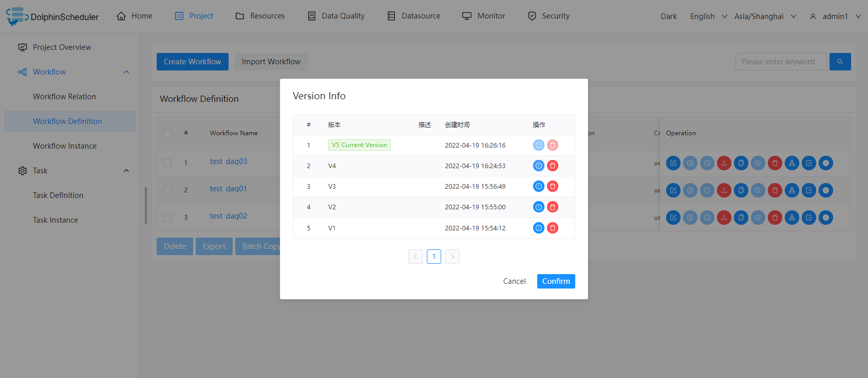This screenshot has width=868, height=378.
Task: Cancel the Version Info dialog
Action: [x=514, y=281]
